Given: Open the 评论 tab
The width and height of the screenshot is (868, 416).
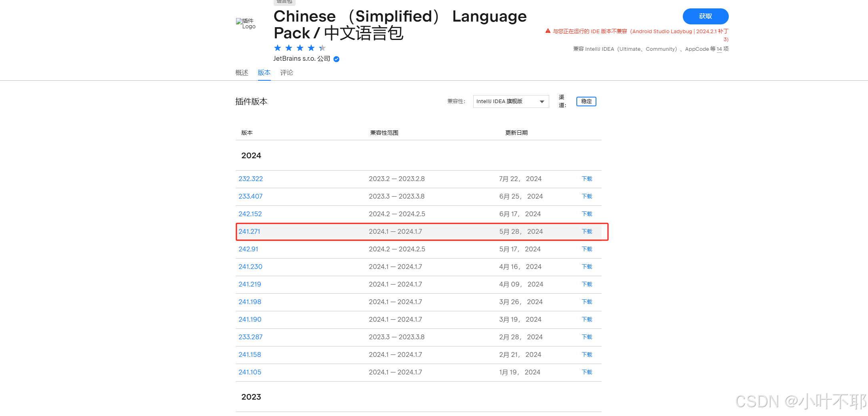Looking at the screenshot, I should click(286, 73).
